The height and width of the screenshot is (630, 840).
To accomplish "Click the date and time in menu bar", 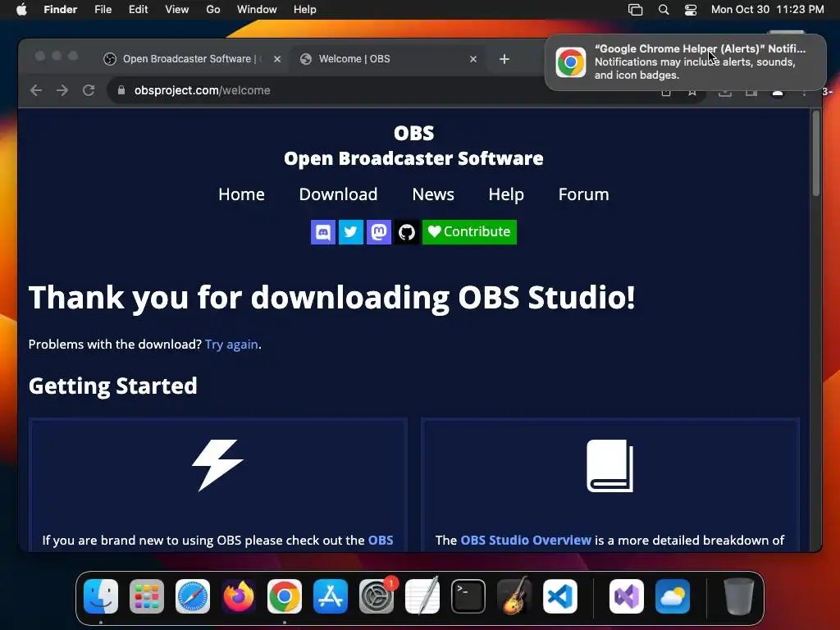I will (767, 10).
